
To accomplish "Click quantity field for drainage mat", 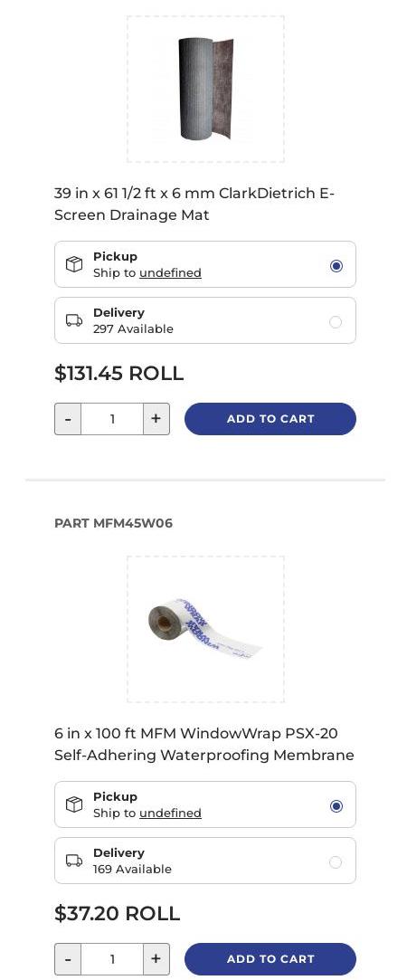I will point(112,419).
